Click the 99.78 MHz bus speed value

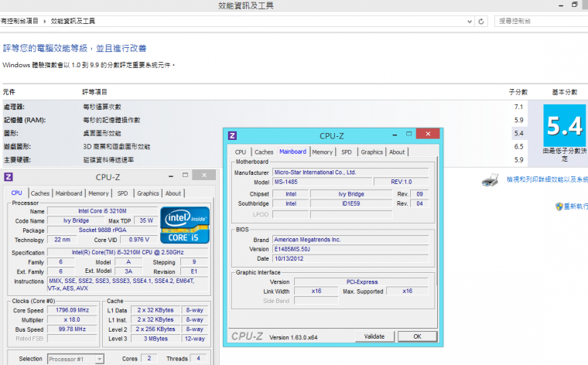73,329
